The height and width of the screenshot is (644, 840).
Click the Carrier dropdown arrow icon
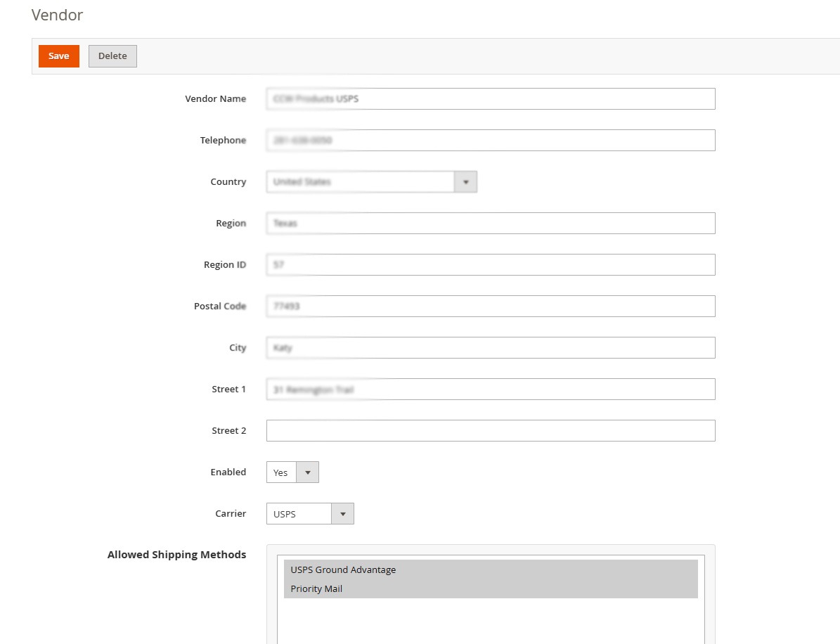[x=342, y=513]
